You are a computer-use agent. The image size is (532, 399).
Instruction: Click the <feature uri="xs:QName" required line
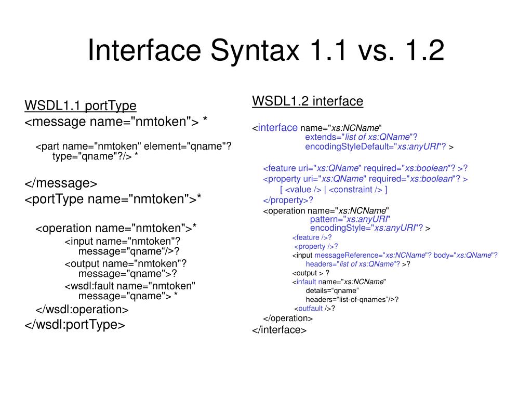point(365,168)
